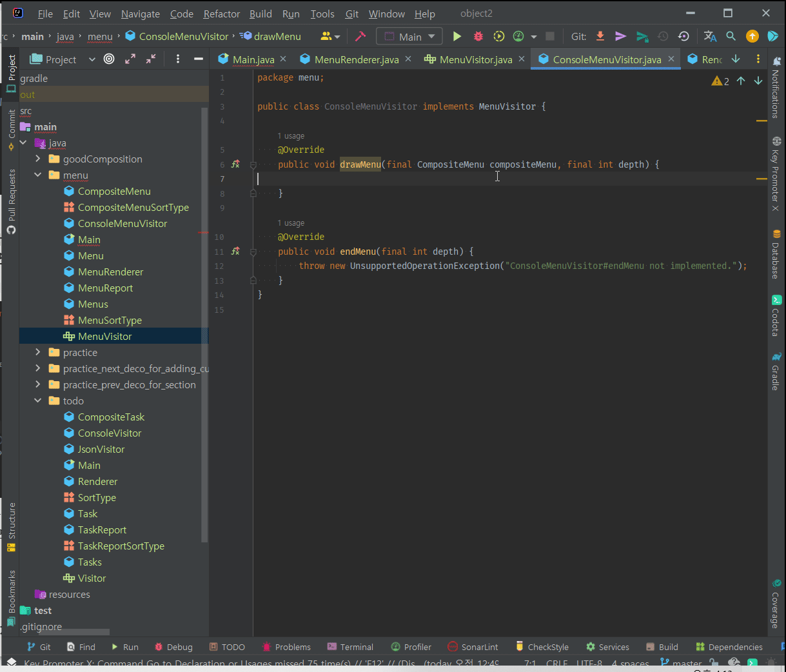Click the Project panel vertical scrollbar
Viewport: 786px width, 672px height.
204,322
